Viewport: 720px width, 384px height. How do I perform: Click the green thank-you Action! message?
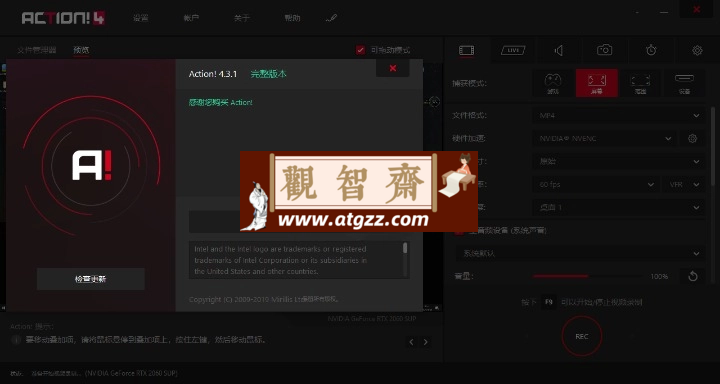point(220,102)
